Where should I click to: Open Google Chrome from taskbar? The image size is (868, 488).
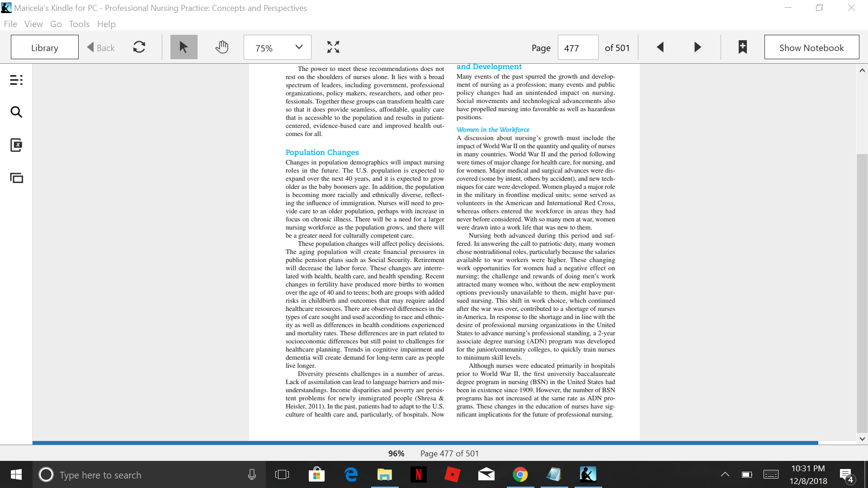tap(520, 474)
